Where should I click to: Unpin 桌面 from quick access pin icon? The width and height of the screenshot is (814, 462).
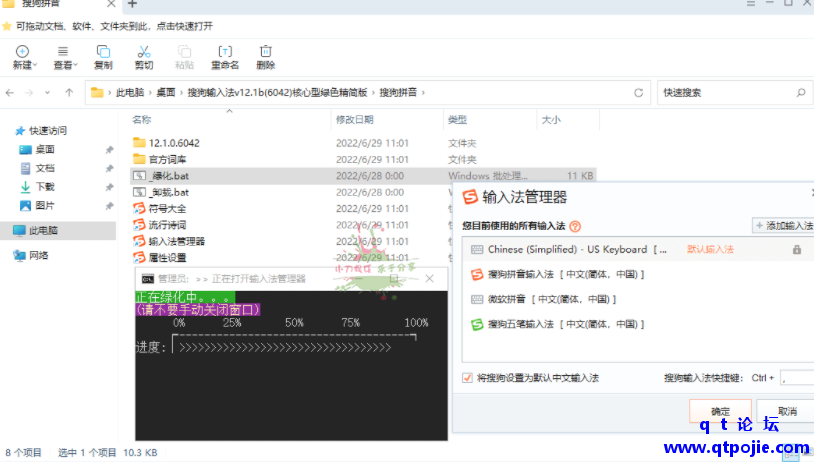click(x=109, y=150)
